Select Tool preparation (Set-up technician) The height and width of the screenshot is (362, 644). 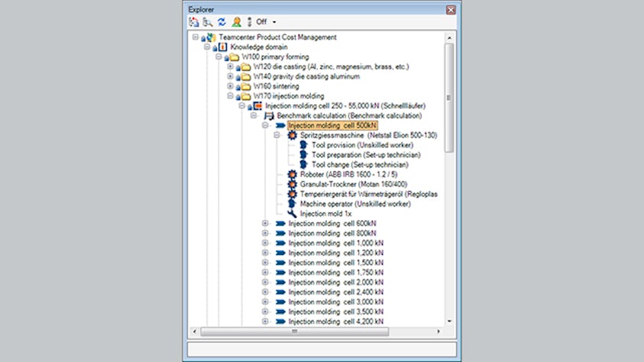pos(366,155)
